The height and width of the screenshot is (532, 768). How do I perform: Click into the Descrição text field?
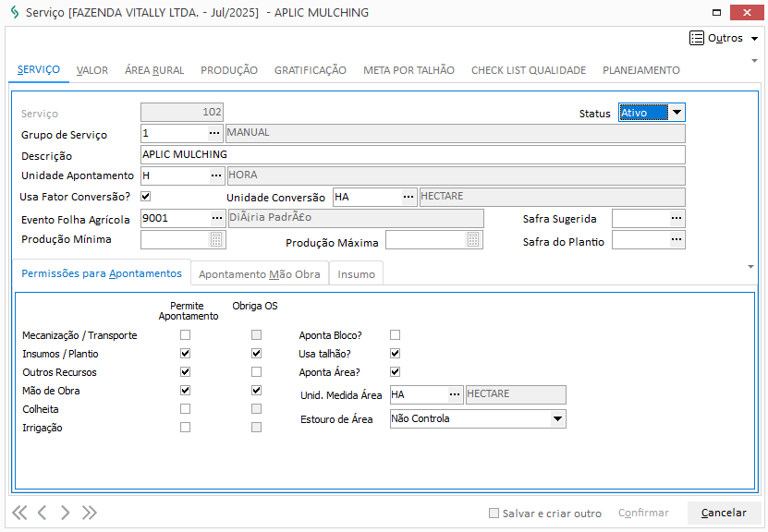click(412, 154)
